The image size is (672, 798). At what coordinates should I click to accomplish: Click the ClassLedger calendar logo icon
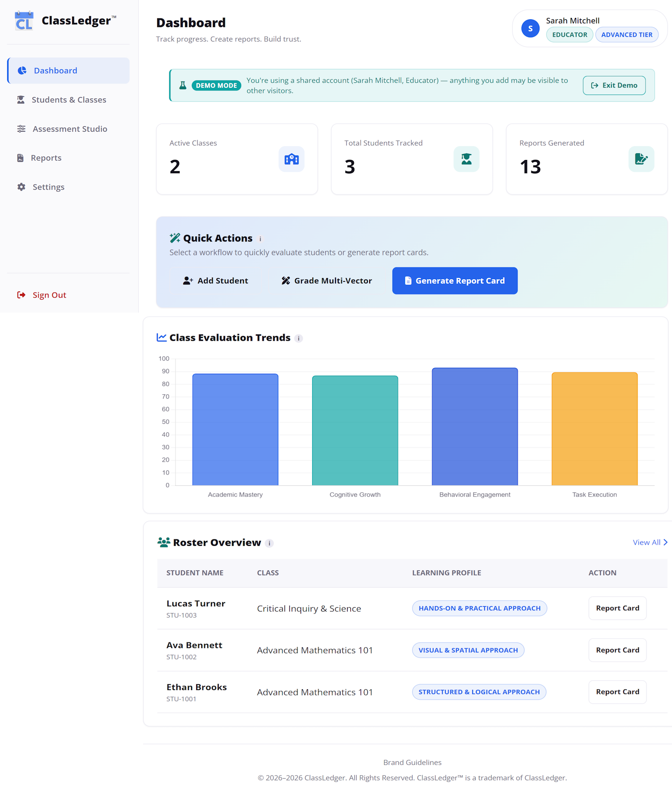(24, 21)
